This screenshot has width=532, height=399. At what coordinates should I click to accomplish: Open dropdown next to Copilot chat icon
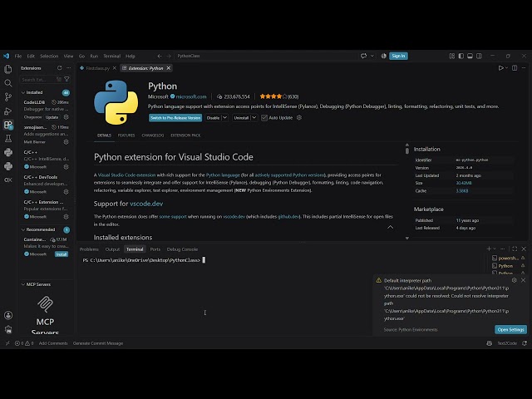[372, 56]
